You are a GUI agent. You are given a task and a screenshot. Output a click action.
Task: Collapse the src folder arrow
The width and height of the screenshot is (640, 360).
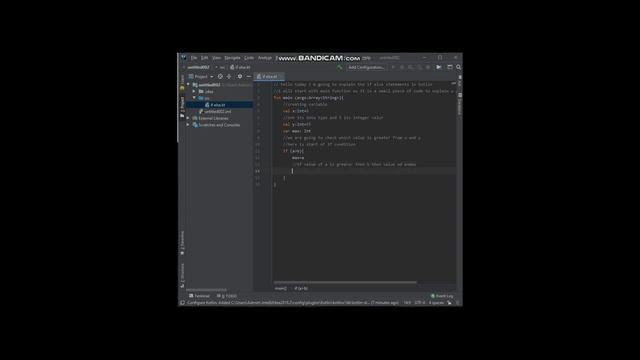(x=194, y=98)
